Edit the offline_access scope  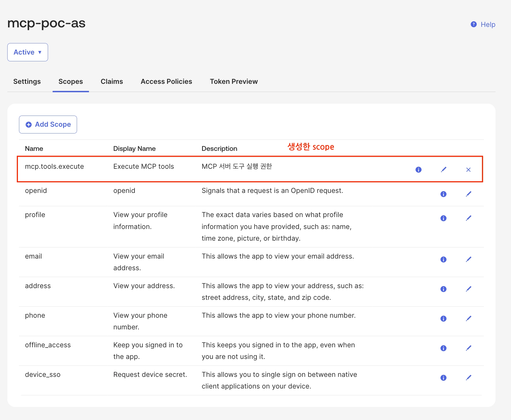[x=468, y=348]
